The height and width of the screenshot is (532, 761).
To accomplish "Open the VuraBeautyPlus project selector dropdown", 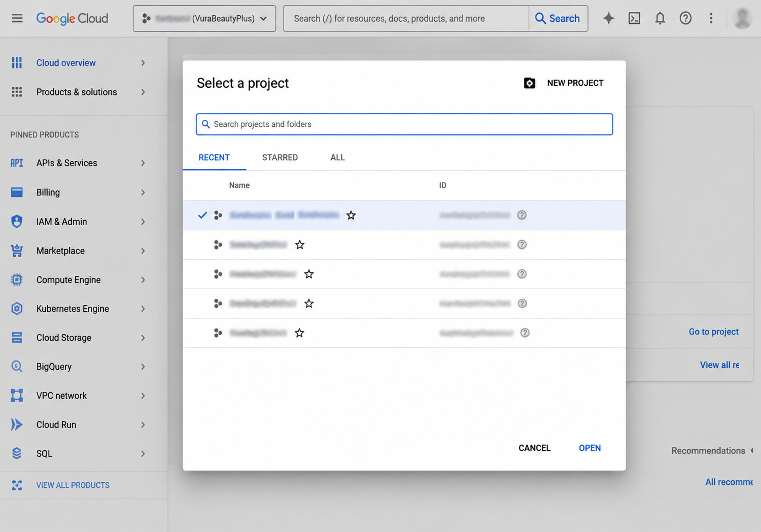I will pos(204,19).
